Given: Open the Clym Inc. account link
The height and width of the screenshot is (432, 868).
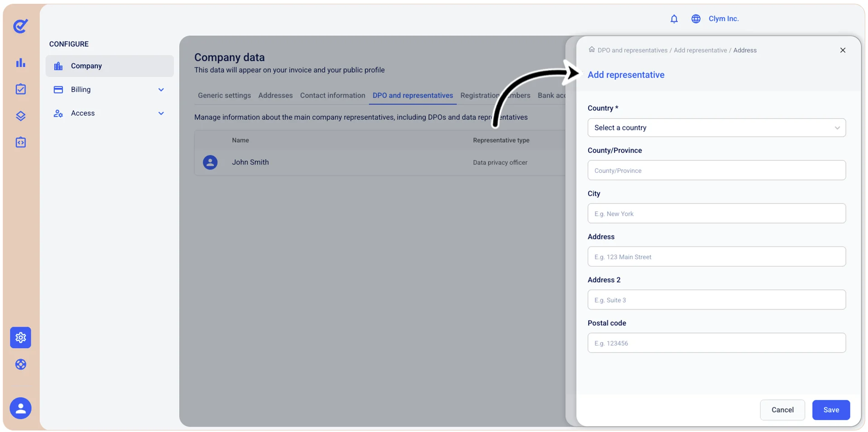Looking at the screenshot, I should pos(724,19).
